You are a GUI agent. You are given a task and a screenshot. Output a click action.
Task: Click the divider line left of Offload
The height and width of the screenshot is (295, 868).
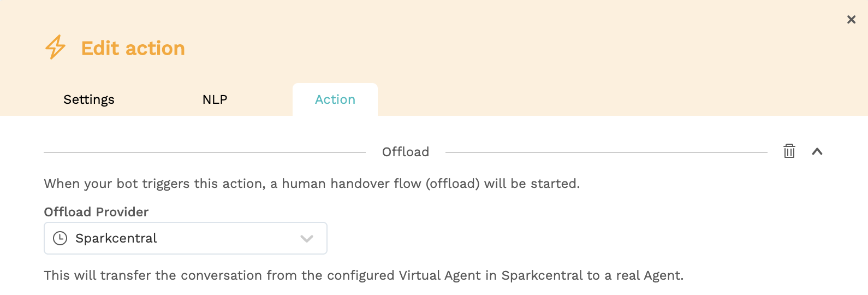tap(205, 152)
